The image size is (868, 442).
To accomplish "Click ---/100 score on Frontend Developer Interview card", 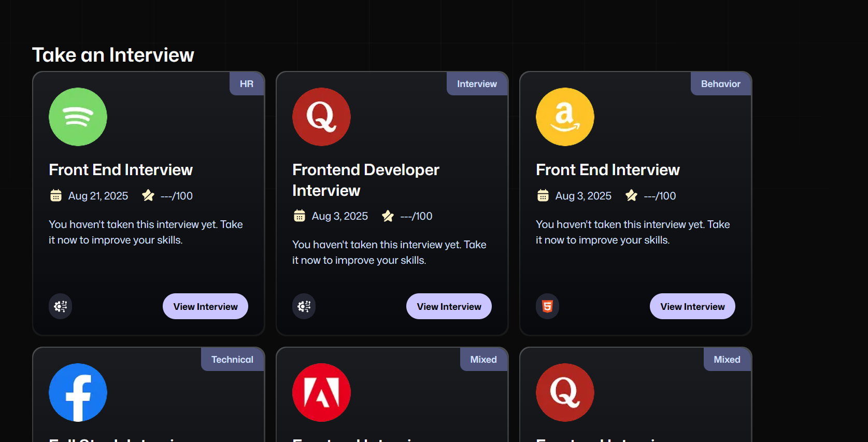I will click(416, 216).
